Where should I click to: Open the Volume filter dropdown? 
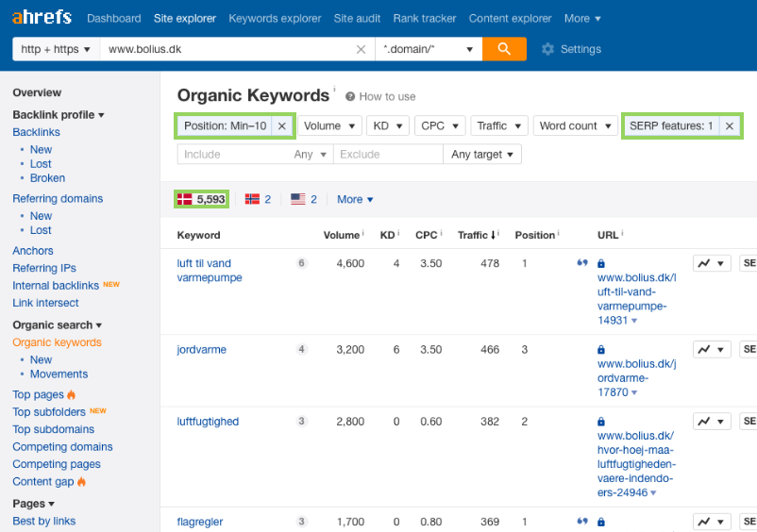[x=329, y=125]
